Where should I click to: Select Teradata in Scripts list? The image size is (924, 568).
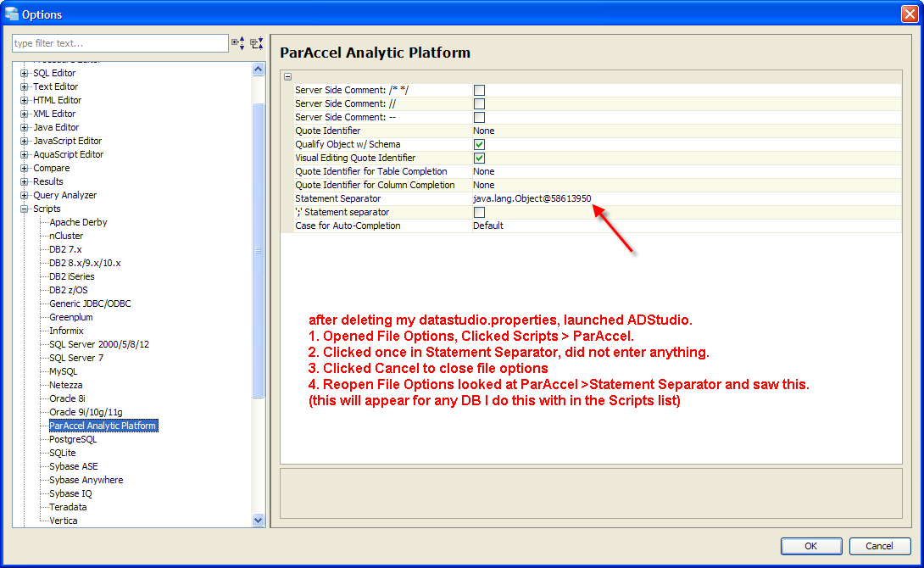pos(68,507)
